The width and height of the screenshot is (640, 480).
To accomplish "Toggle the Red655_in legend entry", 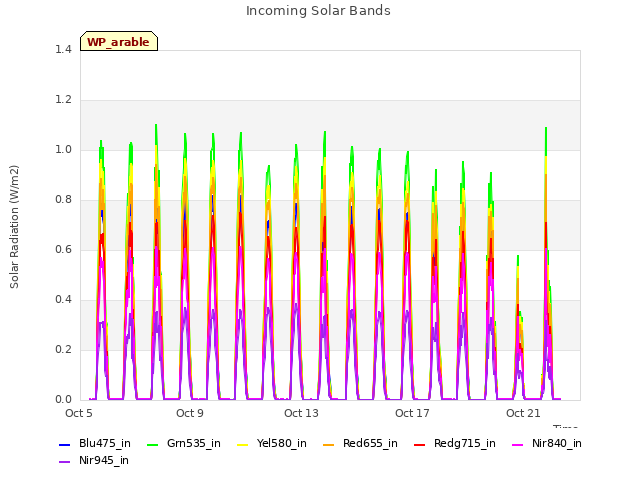I will [360, 444].
